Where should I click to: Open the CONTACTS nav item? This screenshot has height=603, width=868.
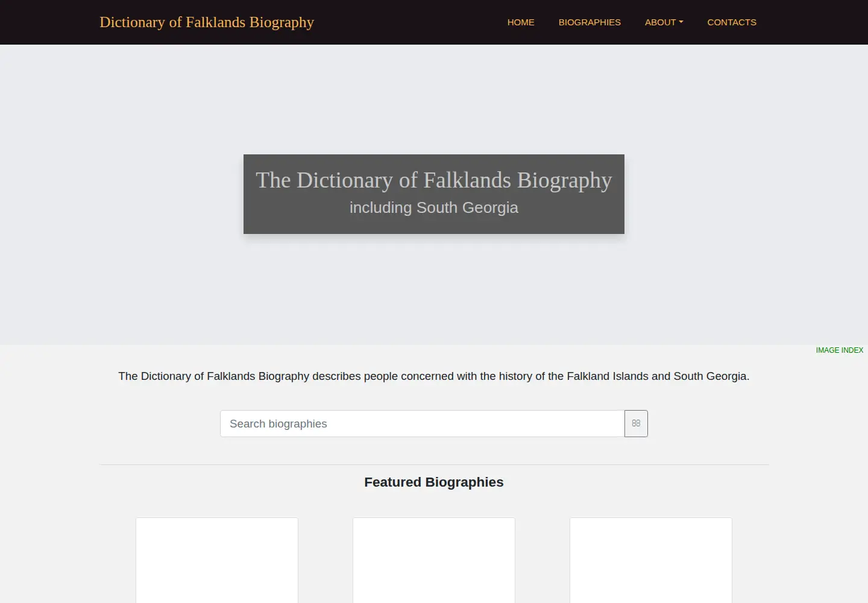[x=732, y=22]
